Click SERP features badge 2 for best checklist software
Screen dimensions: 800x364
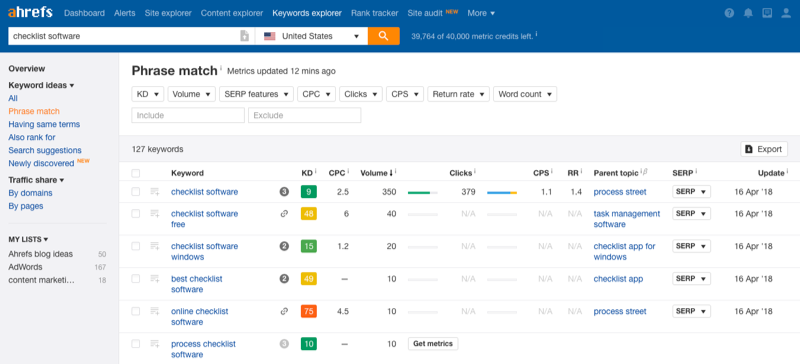[284, 279]
